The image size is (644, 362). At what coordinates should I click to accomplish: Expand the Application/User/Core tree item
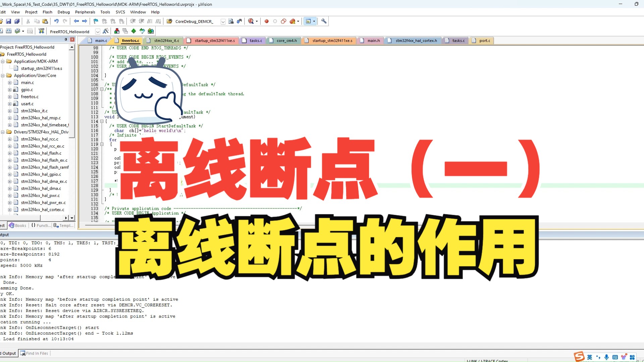[3, 75]
